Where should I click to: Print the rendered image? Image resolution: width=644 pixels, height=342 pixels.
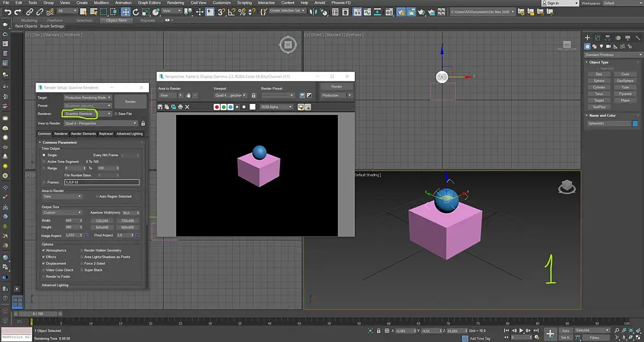(180, 107)
